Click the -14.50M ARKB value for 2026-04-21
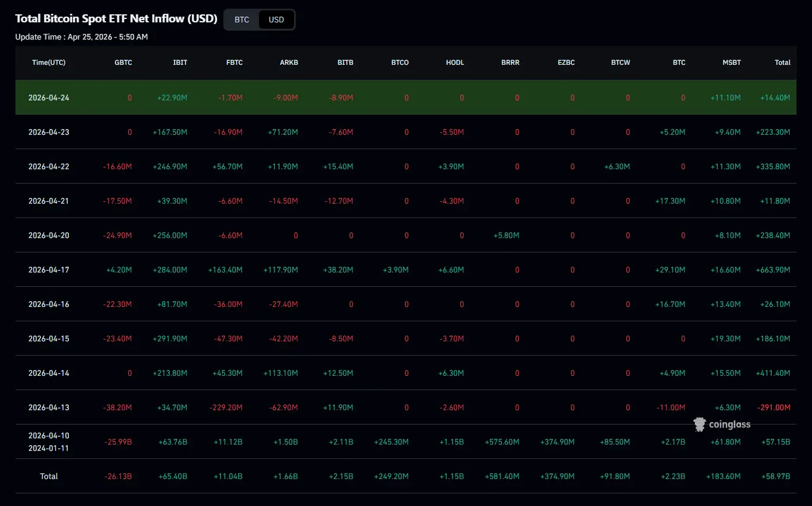The height and width of the screenshot is (506, 812). (x=284, y=201)
